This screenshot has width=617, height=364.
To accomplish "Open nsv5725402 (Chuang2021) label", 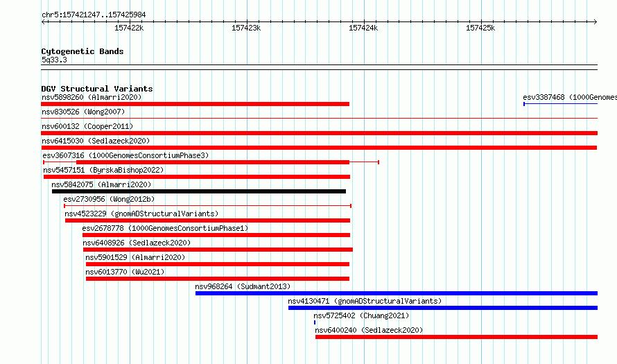I will click(361, 315).
